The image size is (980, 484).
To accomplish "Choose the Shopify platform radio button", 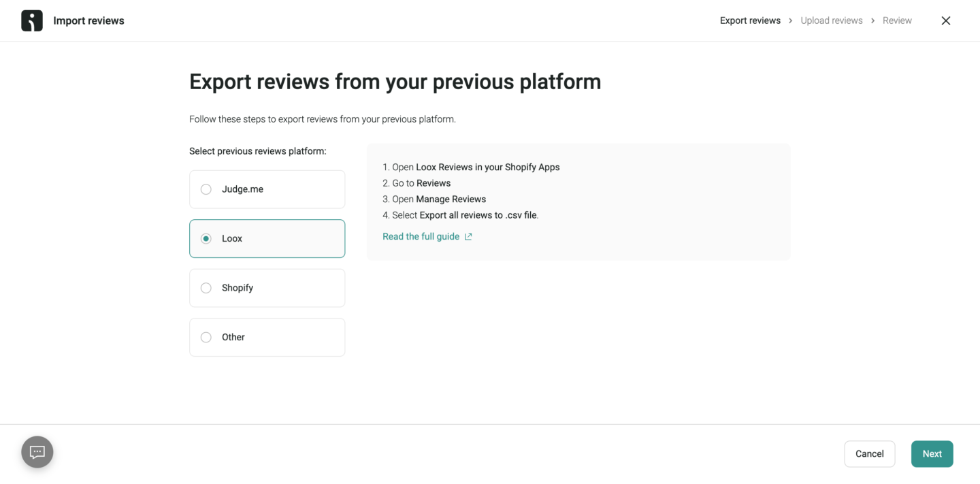I will pyautogui.click(x=206, y=288).
